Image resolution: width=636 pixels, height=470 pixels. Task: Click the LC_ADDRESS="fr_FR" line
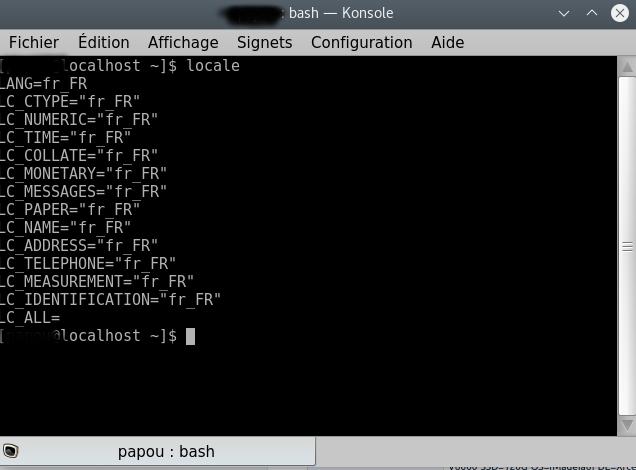pos(79,245)
